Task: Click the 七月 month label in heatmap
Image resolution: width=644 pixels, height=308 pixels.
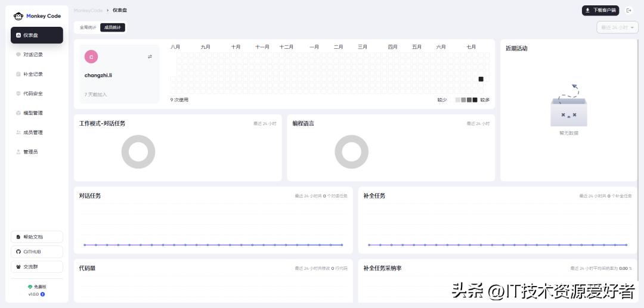Action: click(x=471, y=47)
